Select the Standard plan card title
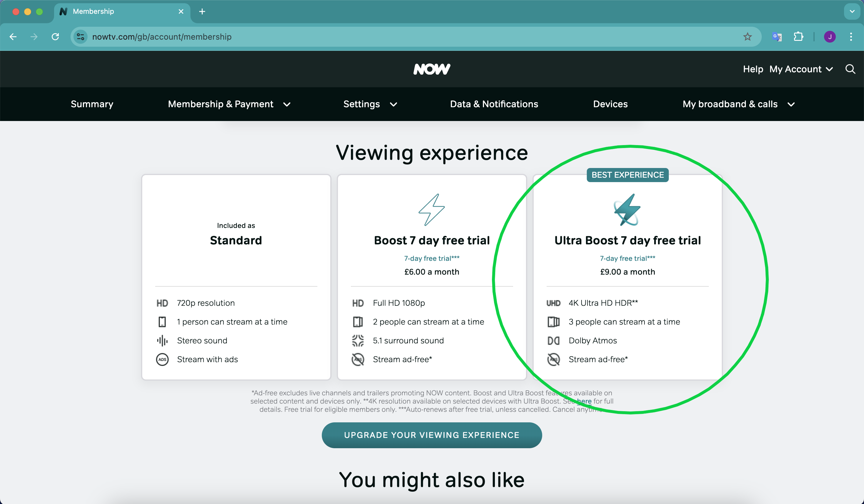 click(x=236, y=241)
